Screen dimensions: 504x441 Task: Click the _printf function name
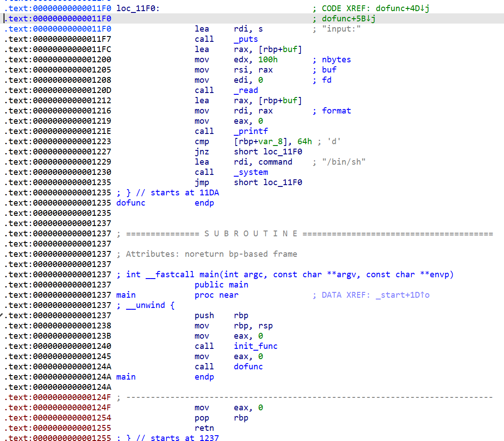pyautogui.click(x=251, y=131)
